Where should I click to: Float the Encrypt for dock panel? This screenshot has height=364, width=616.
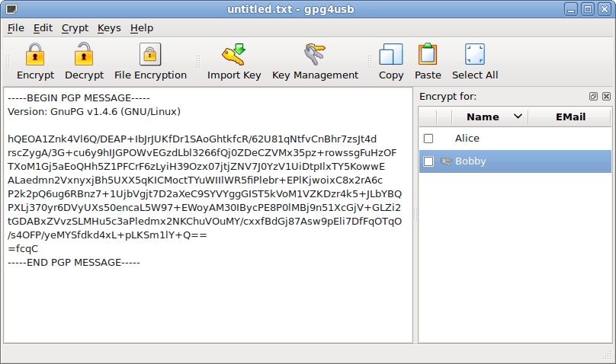tap(593, 97)
